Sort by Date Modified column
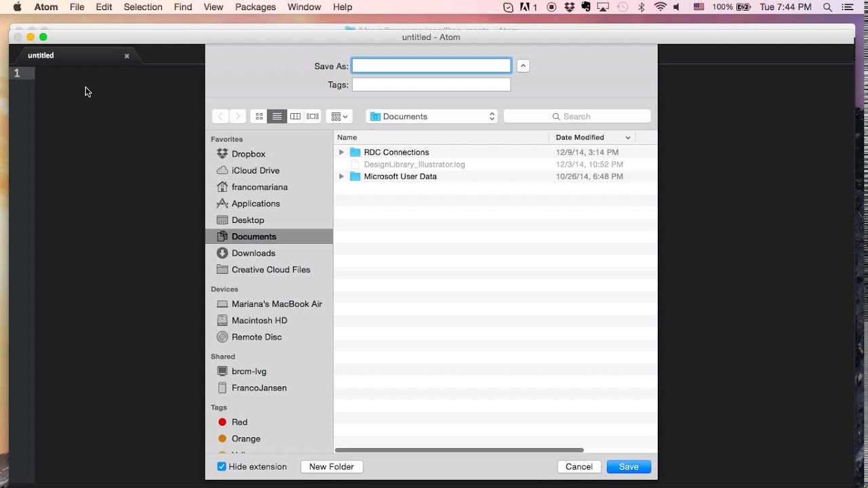Image resolution: width=868 pixels, height=488 pixels. click(x=593, y=138)
